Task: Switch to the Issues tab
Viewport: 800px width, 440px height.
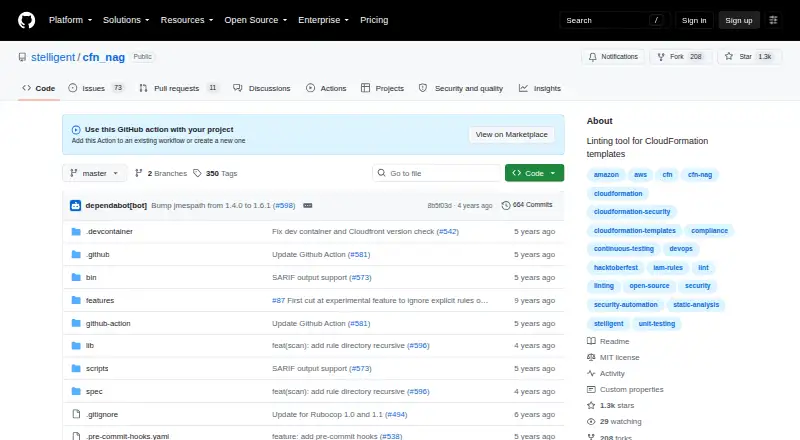Action: [x=96, y=88]
